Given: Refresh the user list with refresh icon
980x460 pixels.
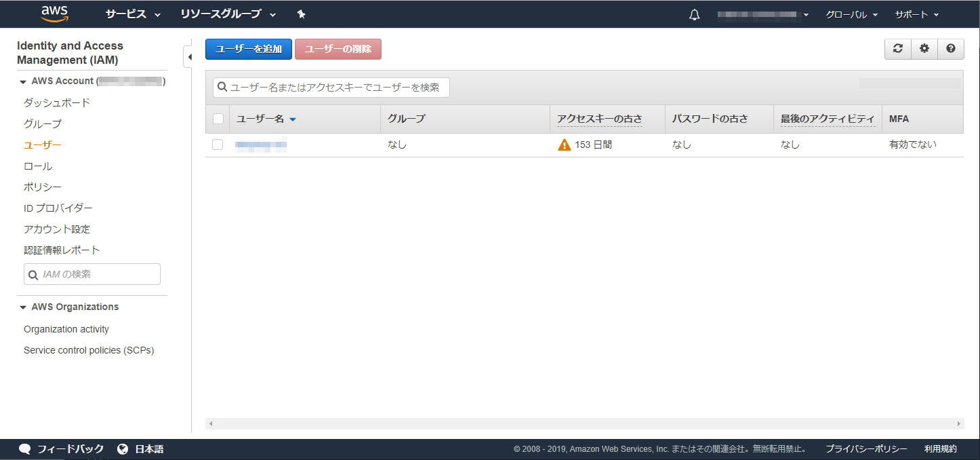Looking at the screenshot, I should point(898,49).
